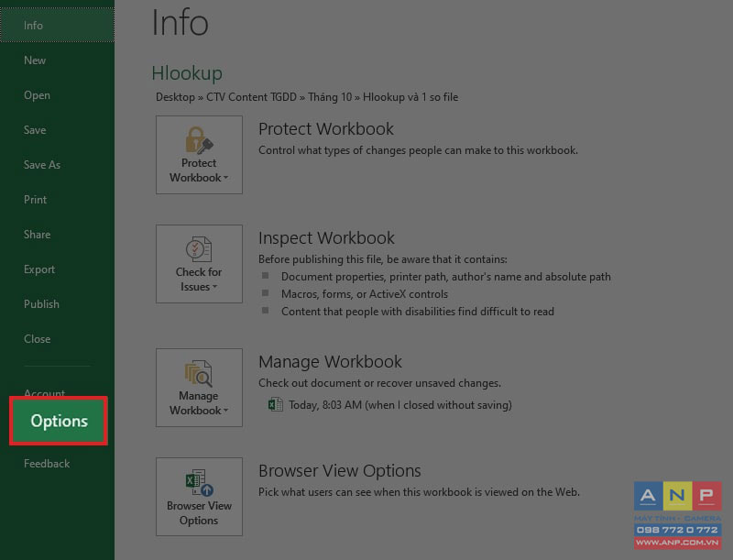
Task: Click the Manage Workbook documents icon
Action: click(199, 373)
